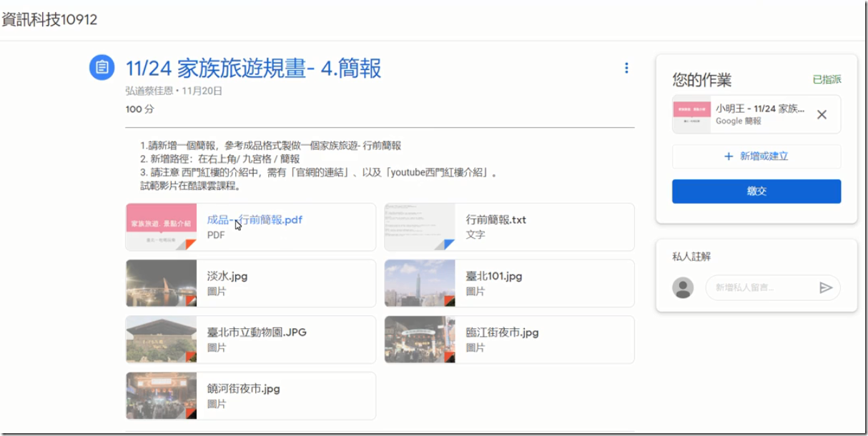Open the 小明王 slides attachment thumbnail
The image size is (868, 436).
pos(691,114)
